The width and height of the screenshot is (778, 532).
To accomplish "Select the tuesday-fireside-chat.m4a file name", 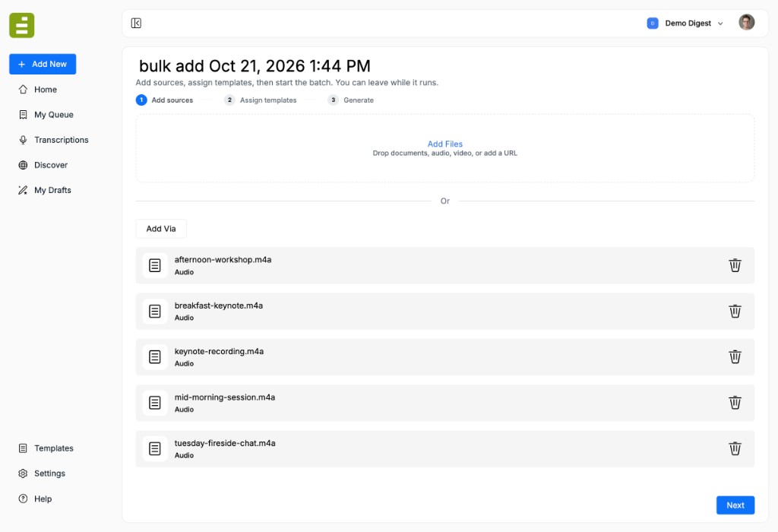I will click(225, 443).
